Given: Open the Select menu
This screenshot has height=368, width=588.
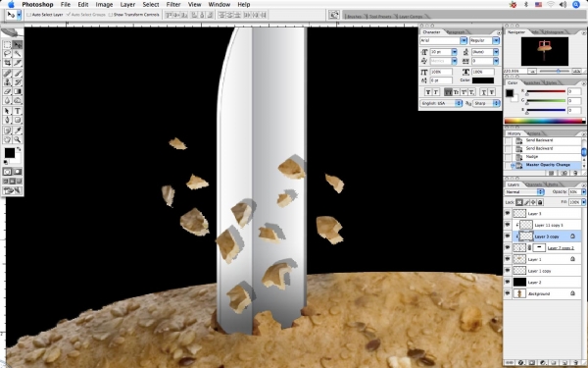Looking at the screenshot, I should [x=150, y=5].
